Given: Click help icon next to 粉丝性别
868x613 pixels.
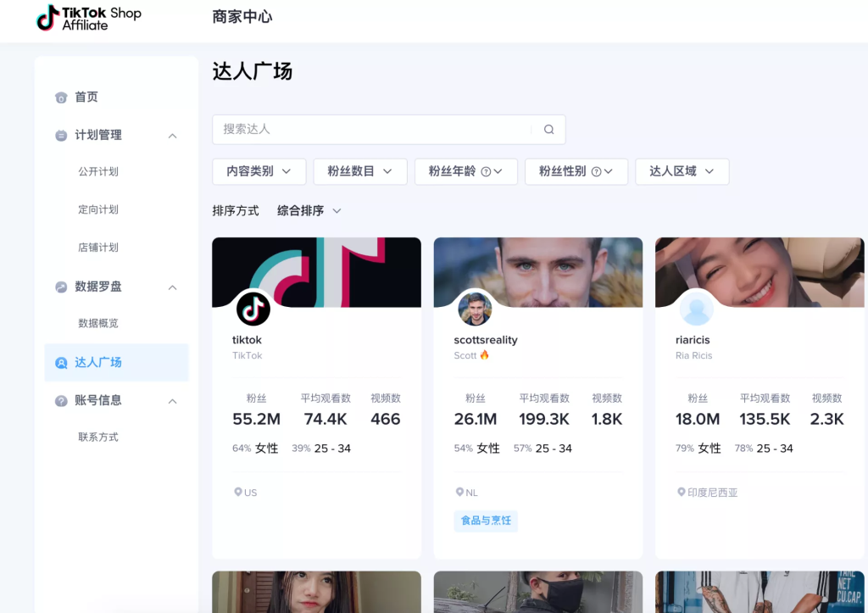Looking at the screenshot, I should (596, 171).
